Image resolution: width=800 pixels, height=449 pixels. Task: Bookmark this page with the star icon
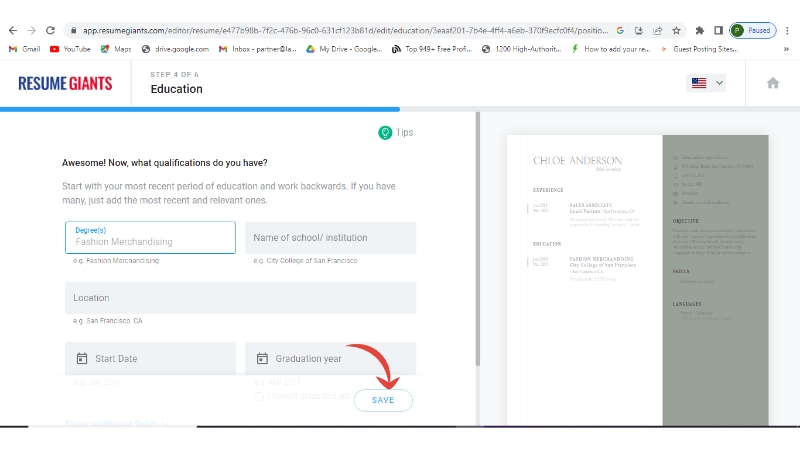click(676, 31)
